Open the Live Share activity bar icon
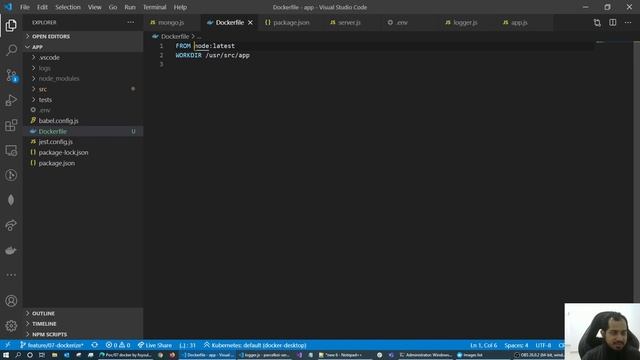 (11, 225)
